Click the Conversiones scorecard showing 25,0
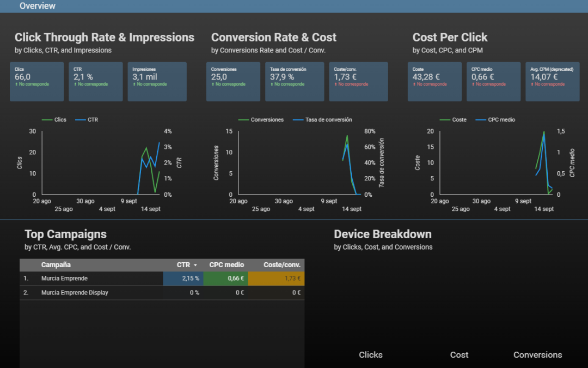The image size is (588, 368). [x=233, y=81]
